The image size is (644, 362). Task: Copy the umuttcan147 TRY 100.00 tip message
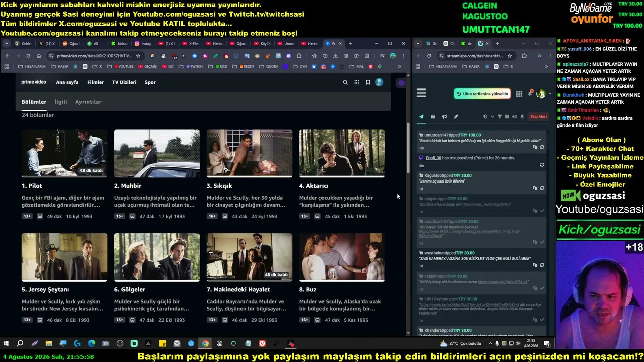535,147
